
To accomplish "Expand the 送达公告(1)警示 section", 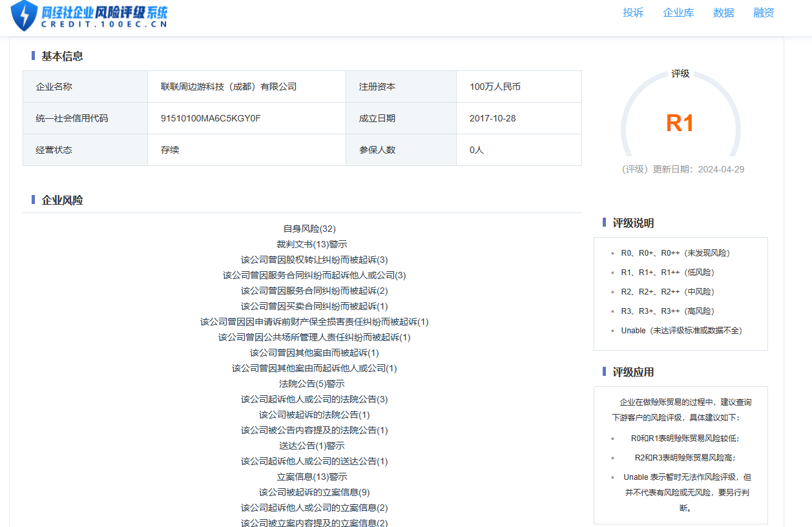I will (311, 446).
